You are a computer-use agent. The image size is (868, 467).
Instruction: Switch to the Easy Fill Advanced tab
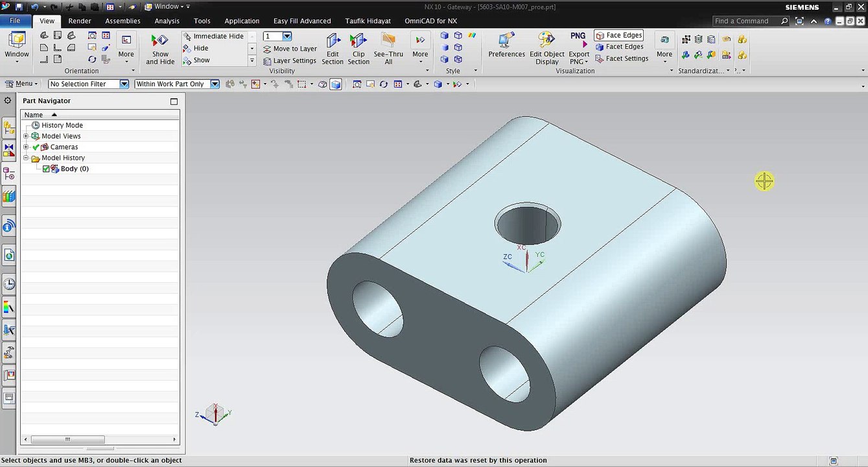coord(302,21)
